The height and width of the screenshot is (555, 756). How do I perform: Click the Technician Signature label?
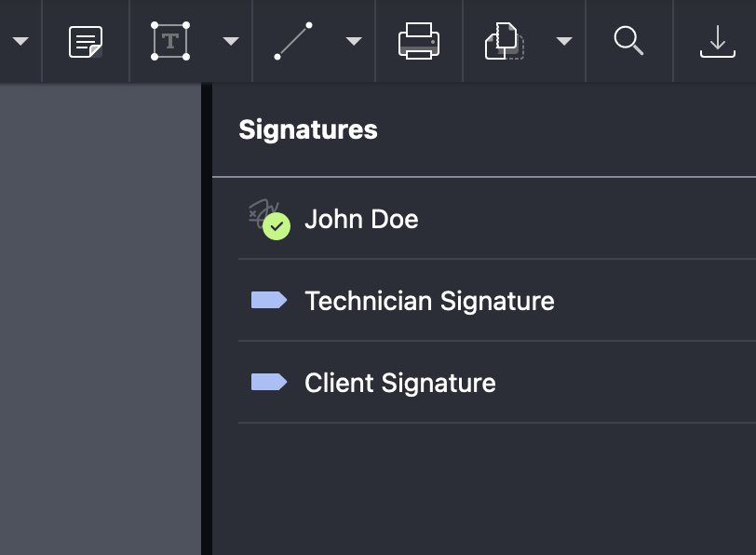(x=430, y=300)
